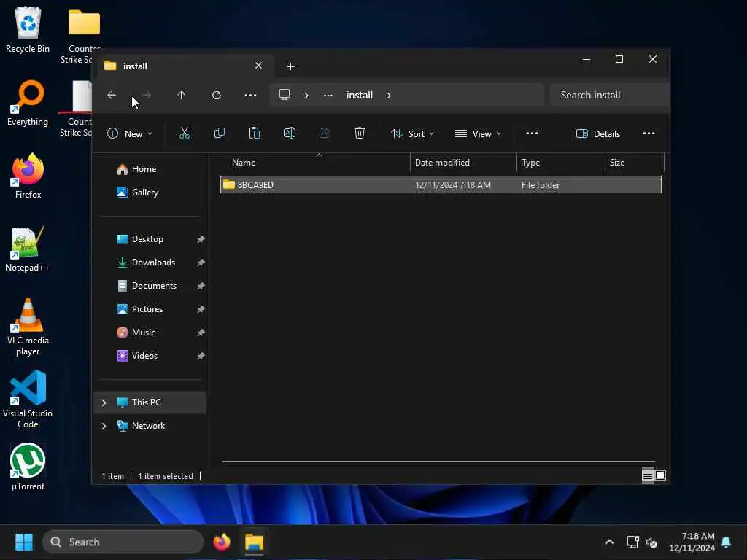Screen dimensions: 747x560
Task: Click the taskbar Search box
Action: tap(123, 542)
